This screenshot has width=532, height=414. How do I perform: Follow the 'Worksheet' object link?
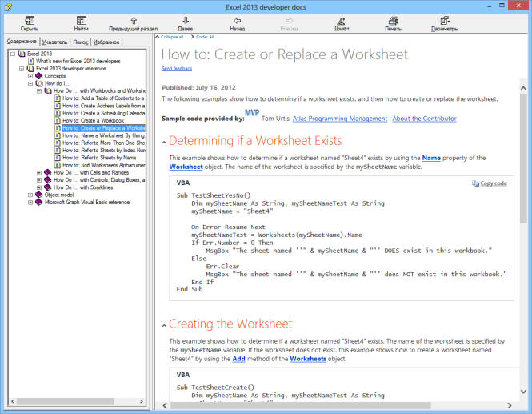click(186, 167)
